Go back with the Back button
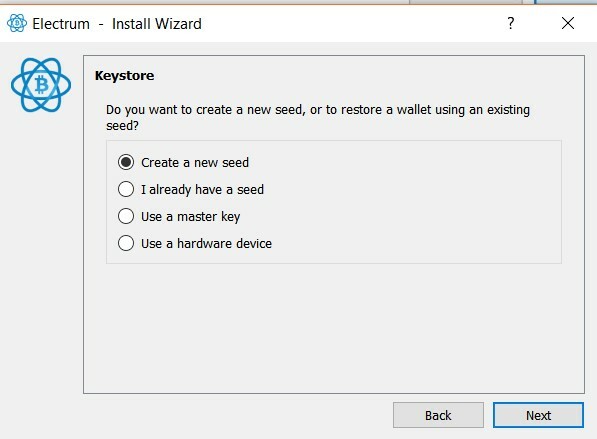This screenshot has width=597, height=439. [438, 415]
